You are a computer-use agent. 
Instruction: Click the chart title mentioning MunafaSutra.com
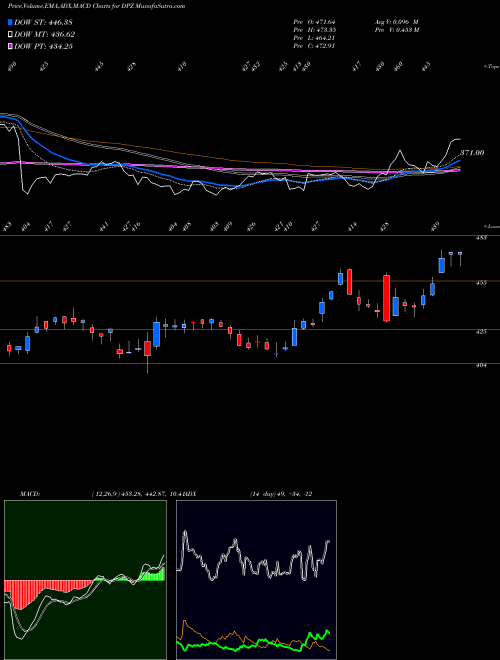coord(97,6)
